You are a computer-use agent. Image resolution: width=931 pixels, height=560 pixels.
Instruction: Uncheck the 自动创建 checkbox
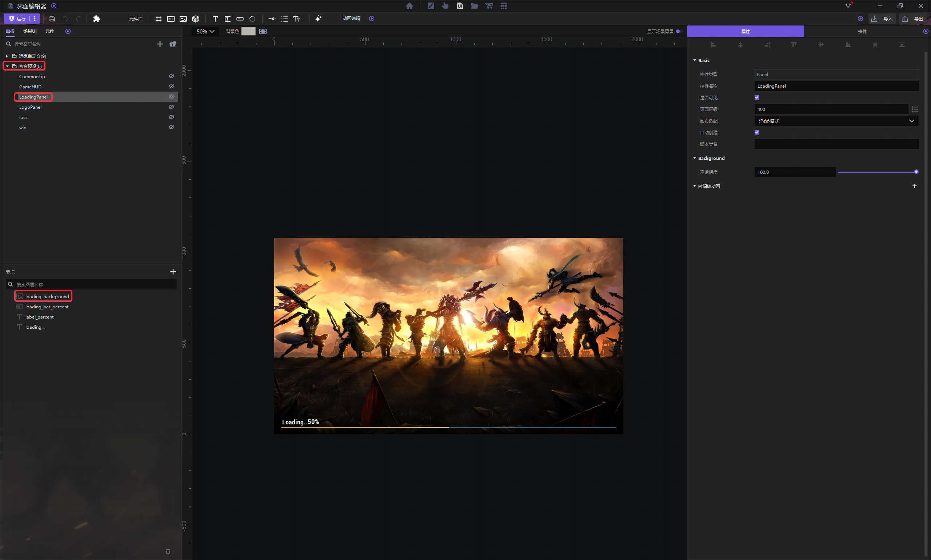click(x=757, y=132)
